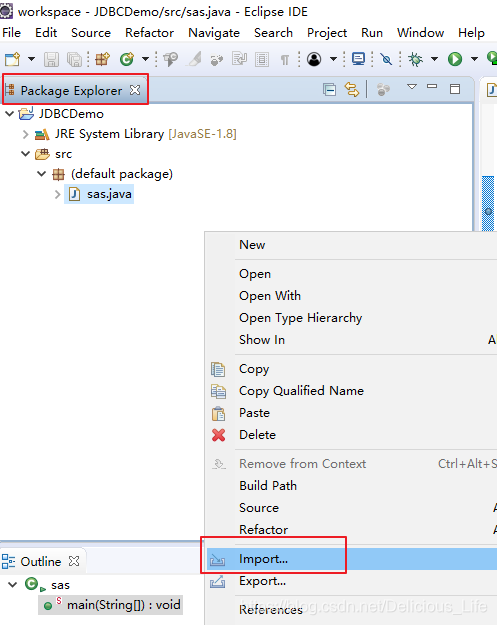497x625 pixels.
Task: Expand the sas.java file node
Action: [57, 194]
